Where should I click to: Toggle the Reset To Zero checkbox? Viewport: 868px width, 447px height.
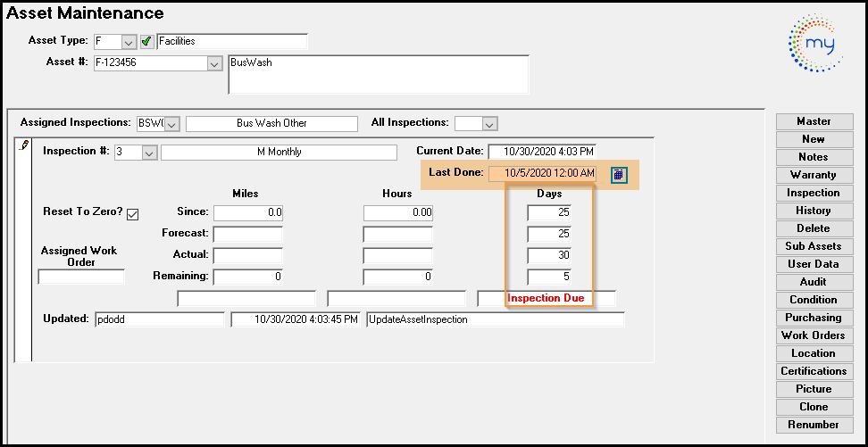click(x=133, y=213)
